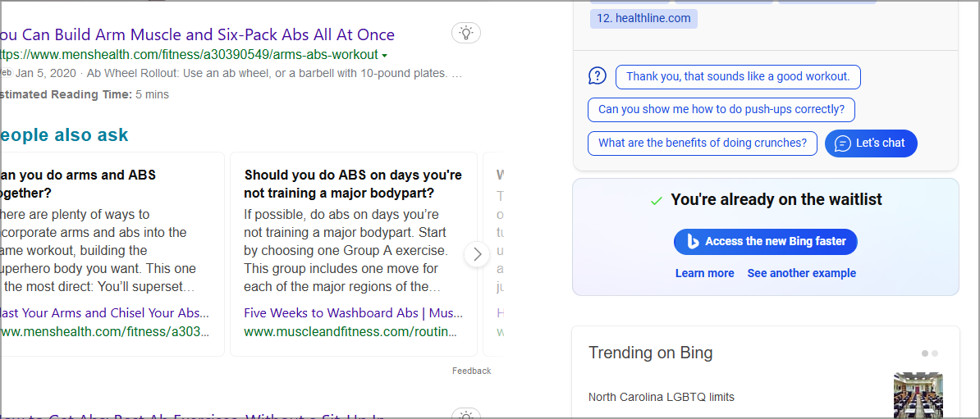Choose 'Can you show me how to do push-ups correctly?'
The width and height of the screenshot is (980, 419).
tap(721, 109)
